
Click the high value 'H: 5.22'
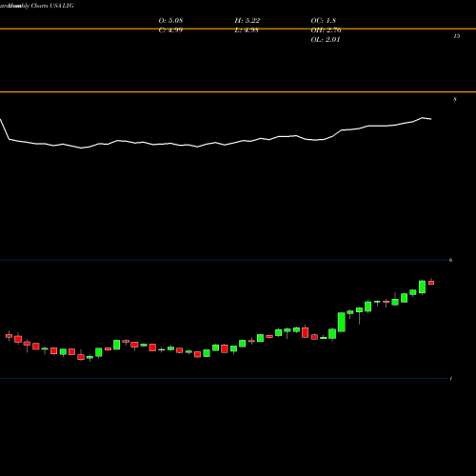coord(248,21)
